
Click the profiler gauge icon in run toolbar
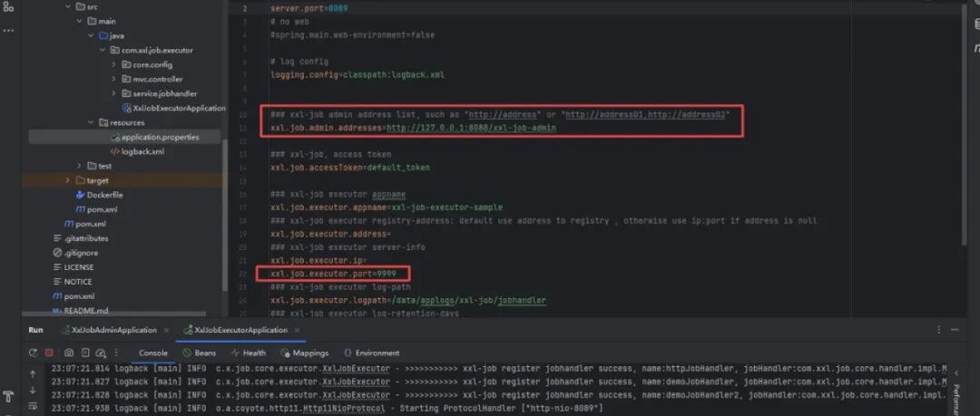click(102, 353)
